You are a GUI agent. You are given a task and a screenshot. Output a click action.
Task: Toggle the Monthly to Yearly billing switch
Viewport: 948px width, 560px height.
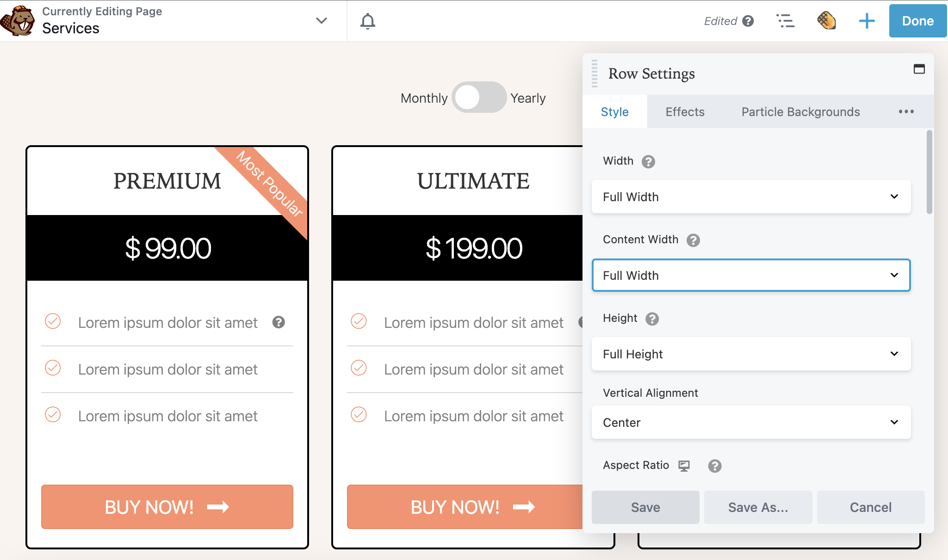click(477, 98)
